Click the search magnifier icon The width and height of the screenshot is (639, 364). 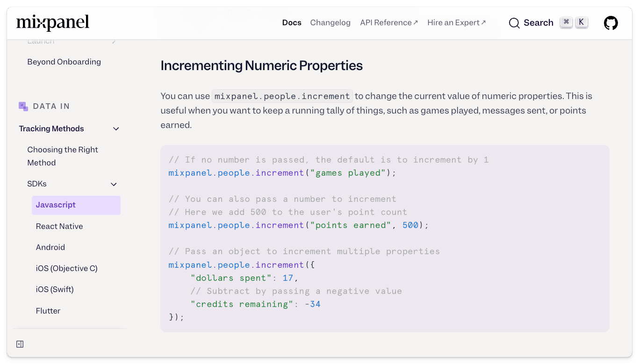click(x=514, y=23)
